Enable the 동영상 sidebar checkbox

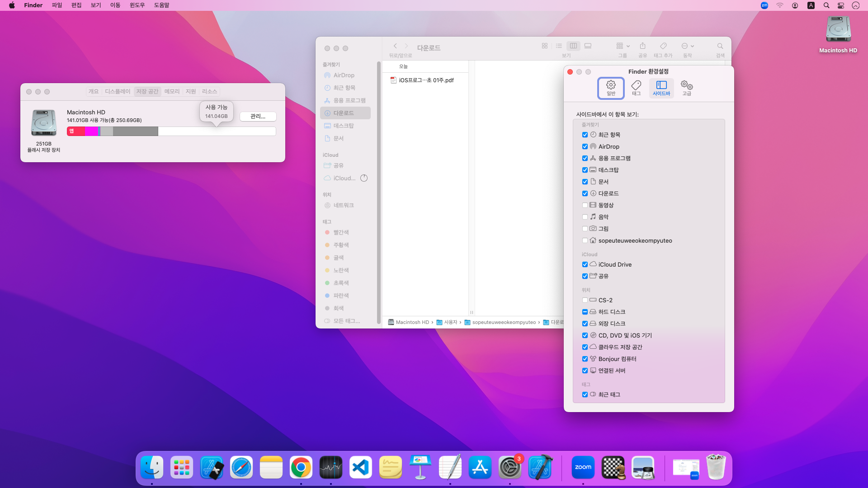(x=585, y=205)
